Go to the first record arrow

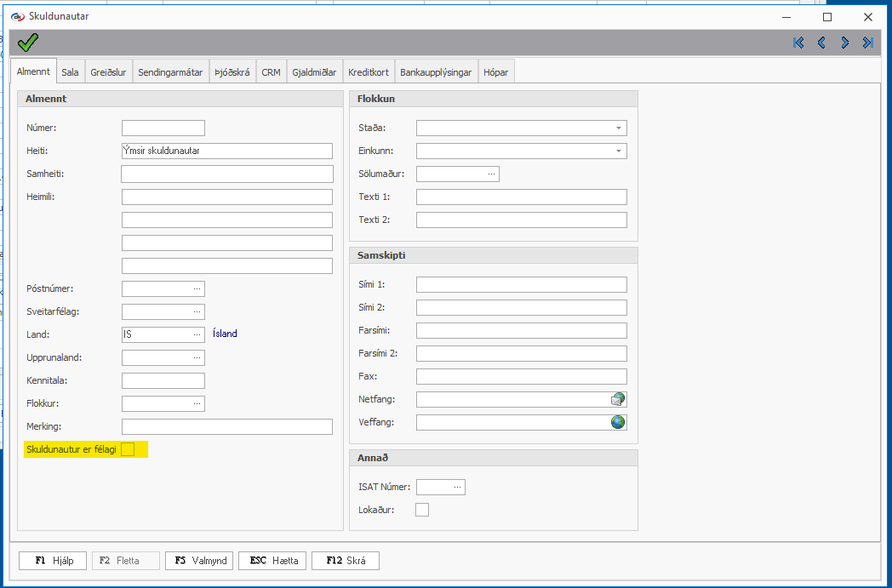798,43
